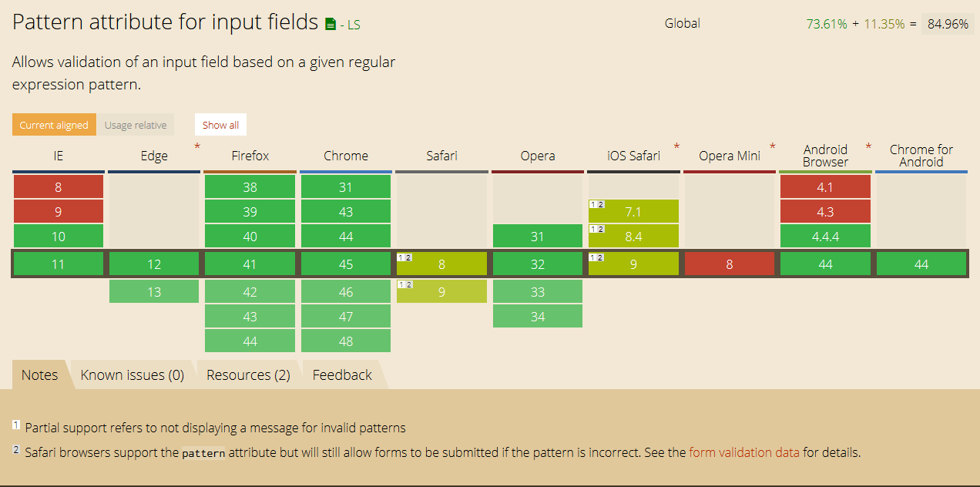Click the asterisk next to iOS Safari

676,146
